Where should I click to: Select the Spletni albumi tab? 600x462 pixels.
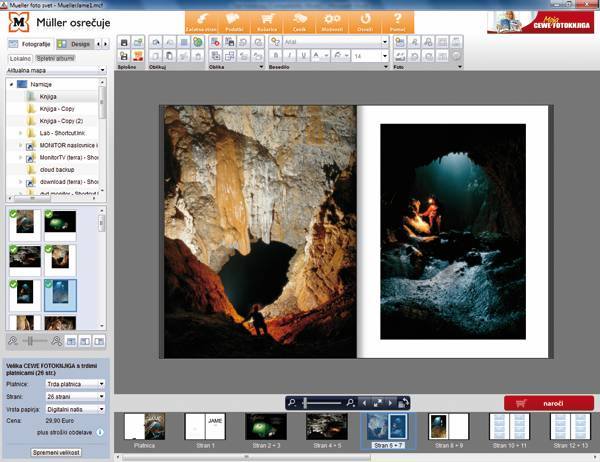pyautogui.click(x=55, y=59)
